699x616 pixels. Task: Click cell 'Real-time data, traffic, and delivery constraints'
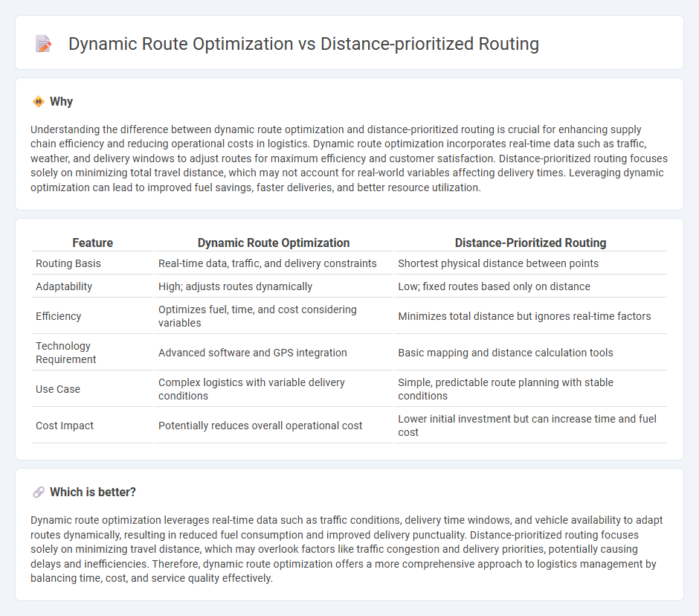pyautogui.click(x=273, y=263)
